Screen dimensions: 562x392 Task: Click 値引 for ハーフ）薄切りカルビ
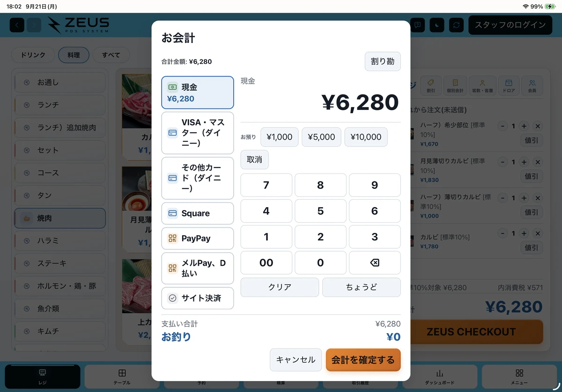click(x=532, y=212)
